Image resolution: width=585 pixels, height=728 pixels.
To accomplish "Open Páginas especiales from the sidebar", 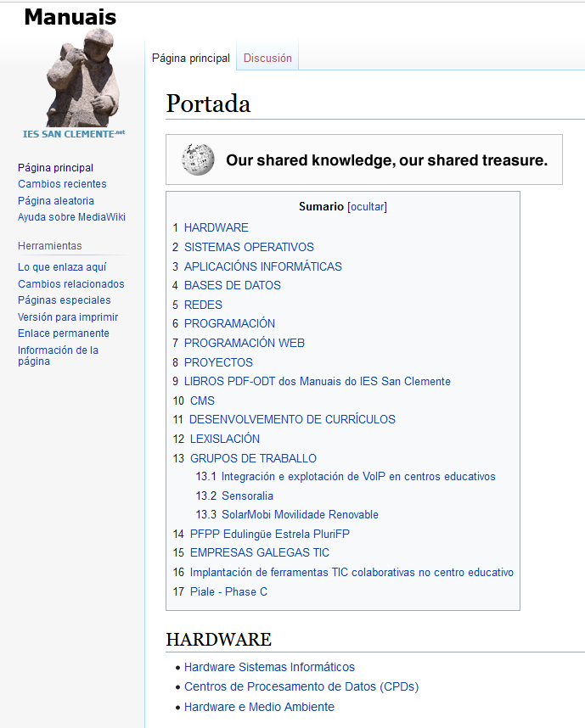I will tap(64, 300).
